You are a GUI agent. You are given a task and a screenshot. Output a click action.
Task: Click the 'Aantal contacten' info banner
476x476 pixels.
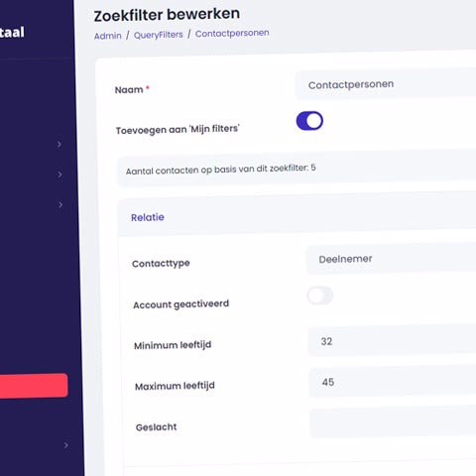297,169
